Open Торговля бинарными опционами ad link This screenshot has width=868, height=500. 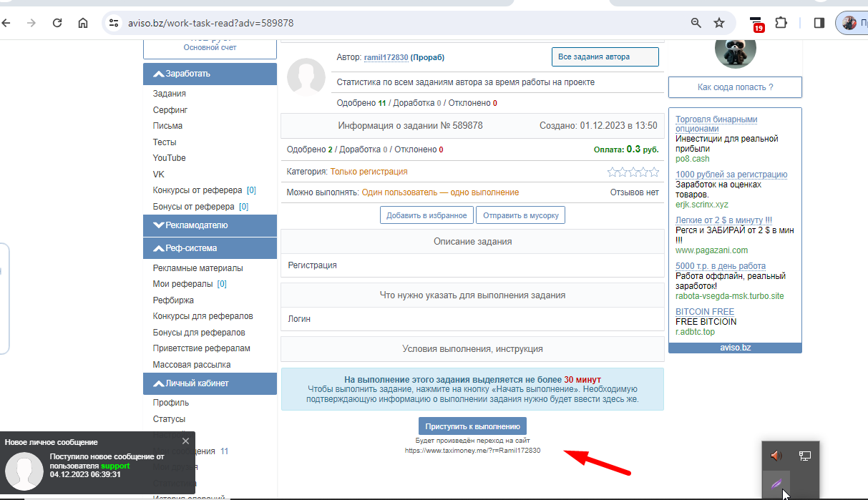[x=716, y=124]
